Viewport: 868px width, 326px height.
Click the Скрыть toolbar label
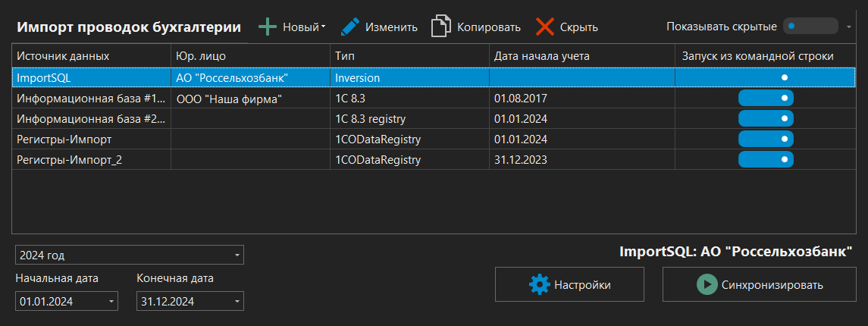pos(578,27)
